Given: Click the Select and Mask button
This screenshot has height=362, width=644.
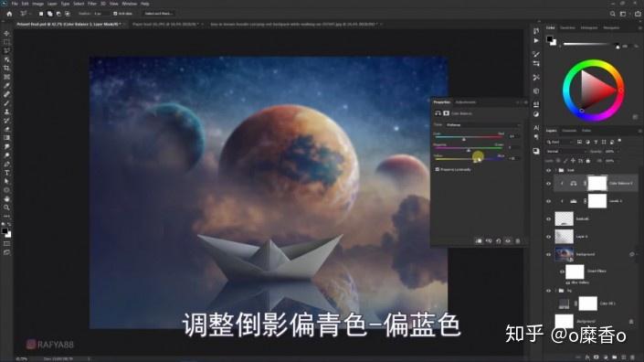Looking at the screenshot, I should pyautogui.click(x=158, y=14).
